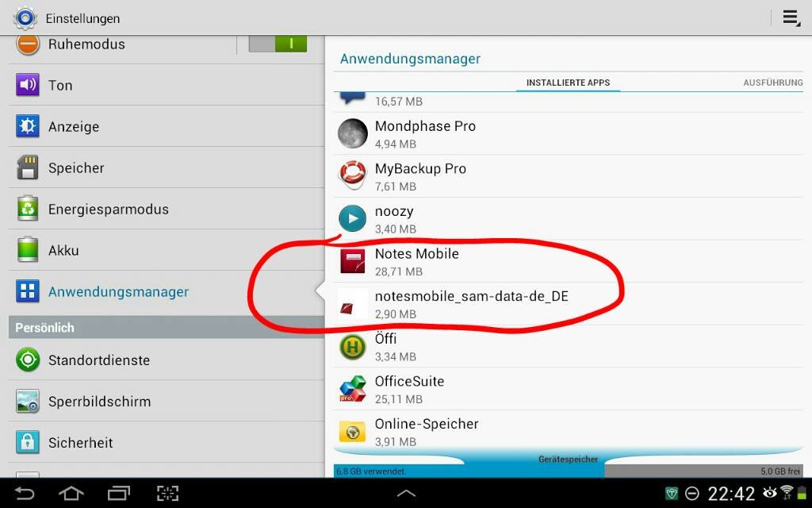Tap the noozy play icon
This screenshot has width=812, height=508.
point(353,219)
